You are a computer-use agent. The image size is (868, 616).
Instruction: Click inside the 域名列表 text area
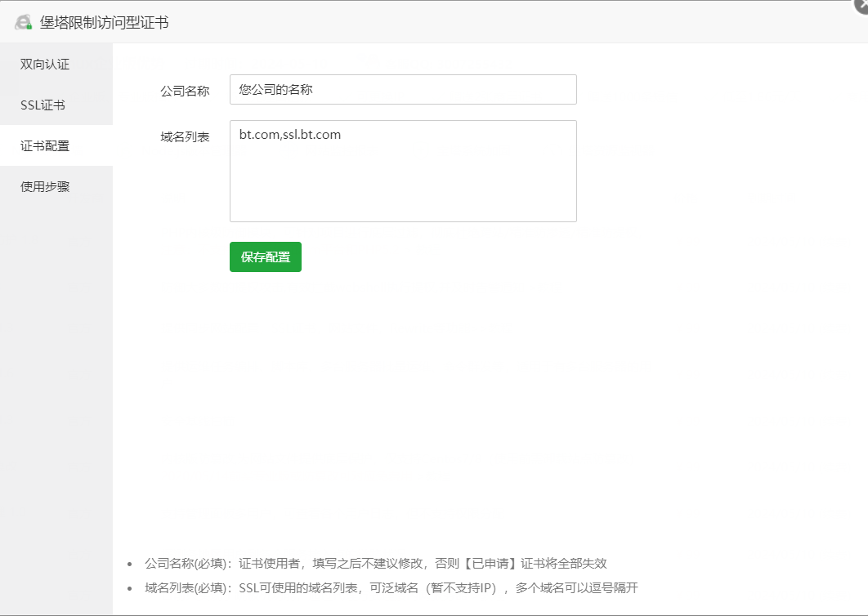coord(403,171)
